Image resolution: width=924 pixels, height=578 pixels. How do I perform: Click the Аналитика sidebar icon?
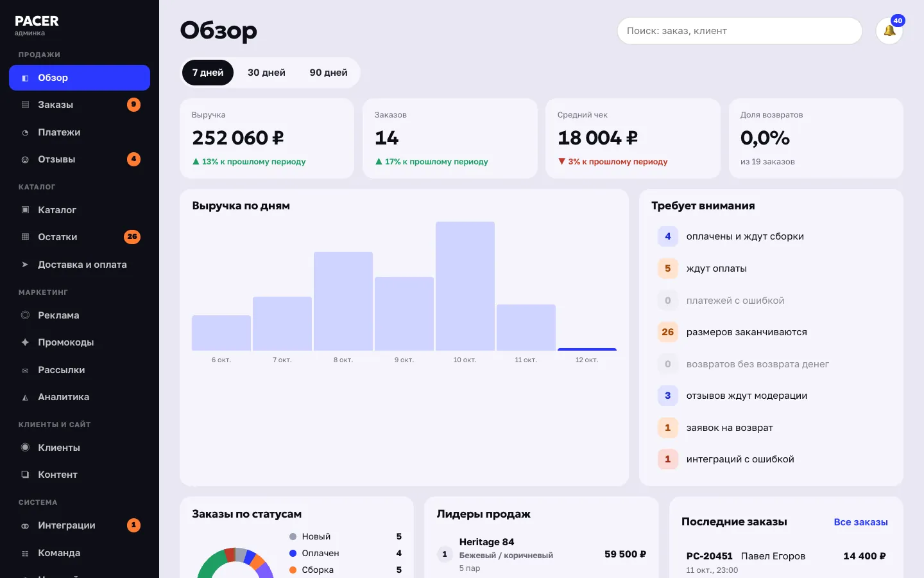coord(25,397)
